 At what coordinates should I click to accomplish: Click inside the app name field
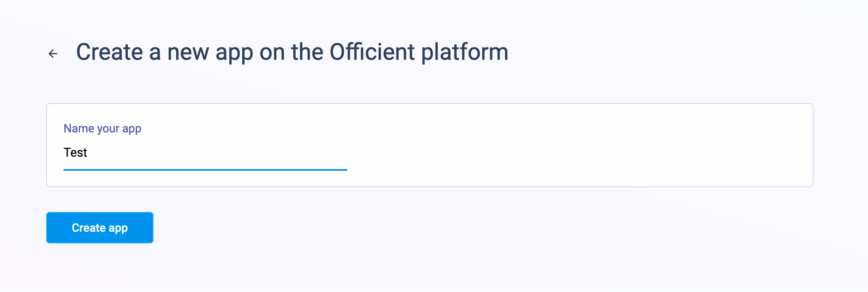pyautogui.click(x=205, y=153)
